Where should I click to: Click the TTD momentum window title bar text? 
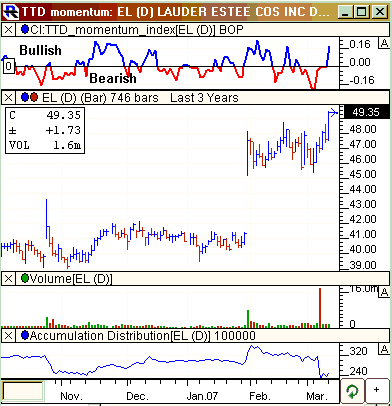(176, 12)
